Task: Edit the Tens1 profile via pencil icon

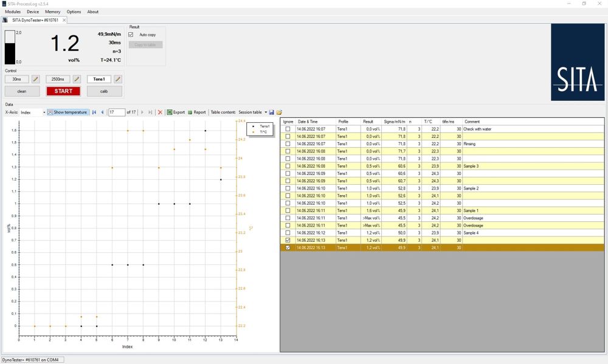Action: (x=118, y=79)
